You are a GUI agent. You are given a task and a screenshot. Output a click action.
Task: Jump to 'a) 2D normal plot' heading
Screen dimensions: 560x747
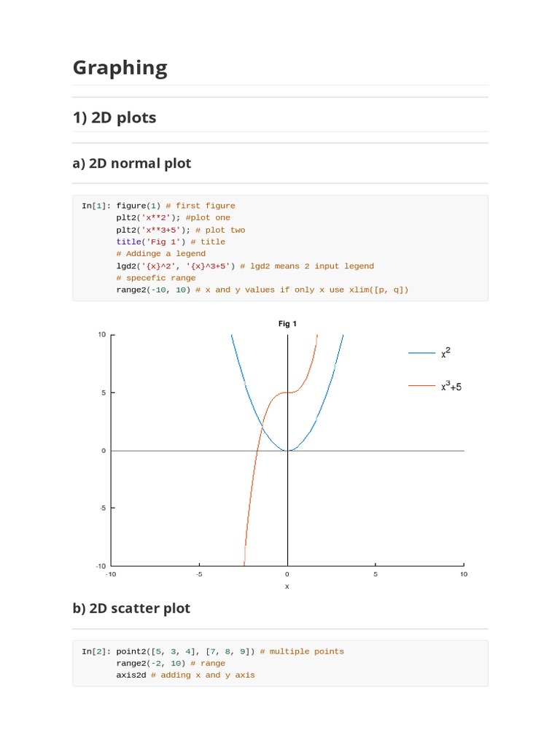click(x=132, y=163)
